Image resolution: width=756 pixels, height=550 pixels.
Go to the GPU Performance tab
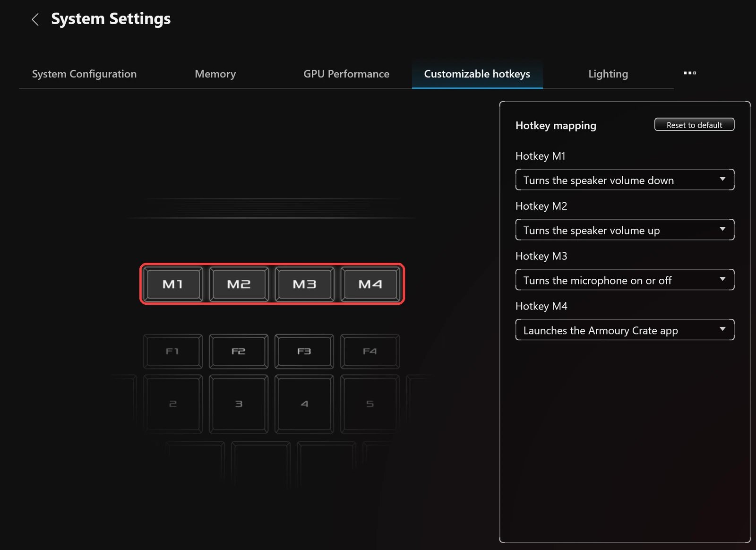[x=346, y=74]
